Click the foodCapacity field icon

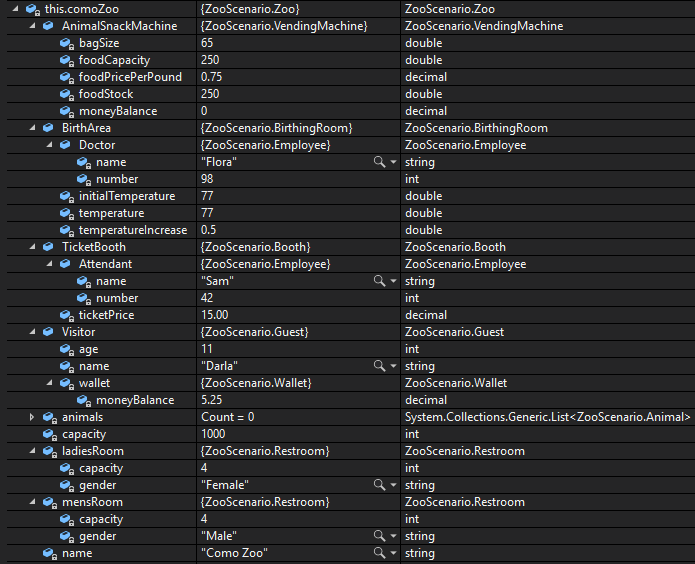(x=67, y=60)
